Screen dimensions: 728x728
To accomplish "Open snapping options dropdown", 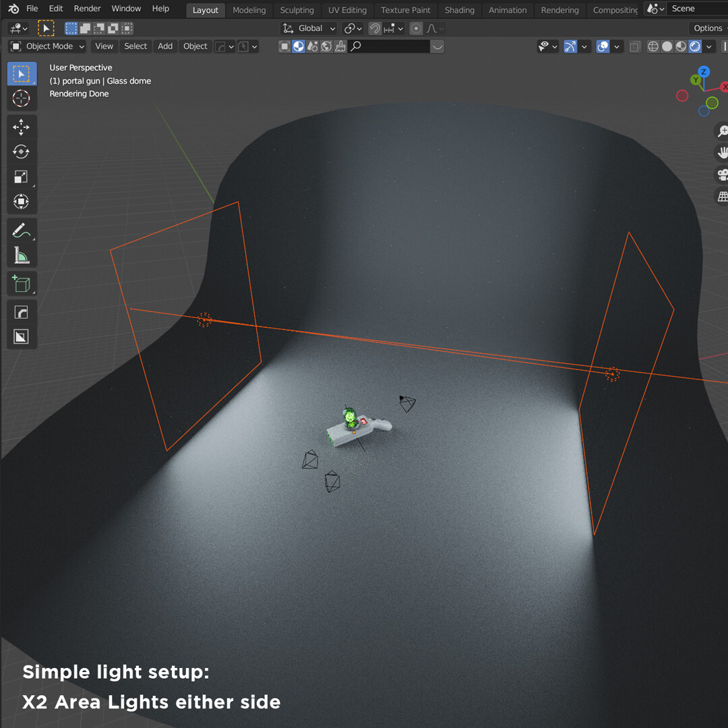I will pyautogui.click(x=393, y=29).
